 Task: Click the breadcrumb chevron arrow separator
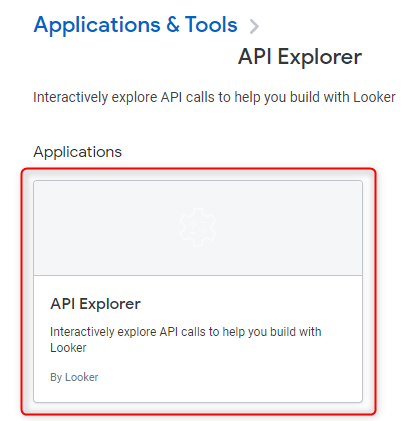(254, 27)
